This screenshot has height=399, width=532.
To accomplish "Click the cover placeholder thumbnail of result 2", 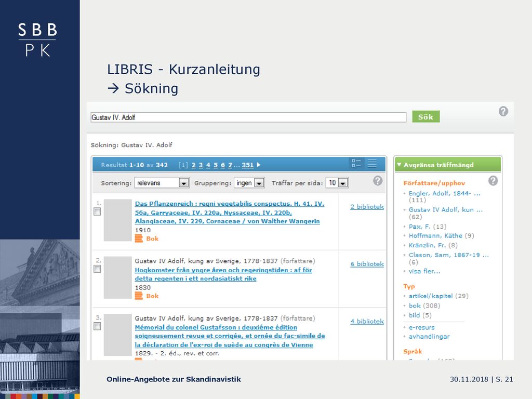I will [x=118, y=277].
